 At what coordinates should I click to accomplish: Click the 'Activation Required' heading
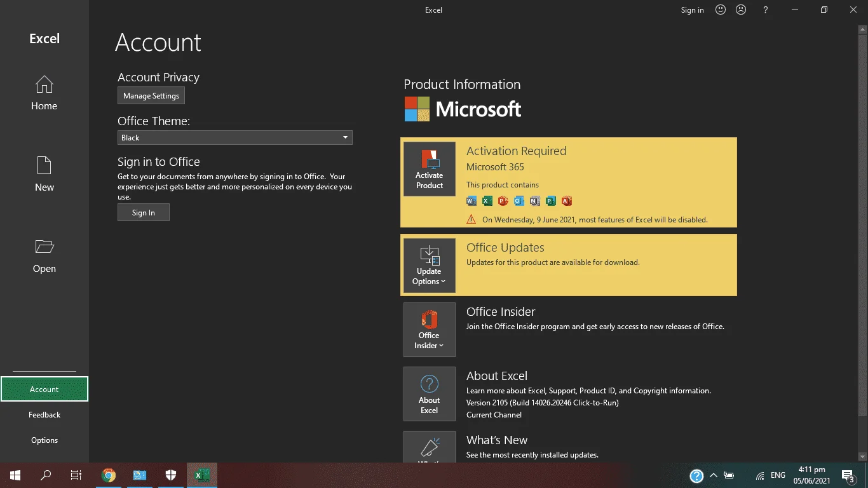516,151
